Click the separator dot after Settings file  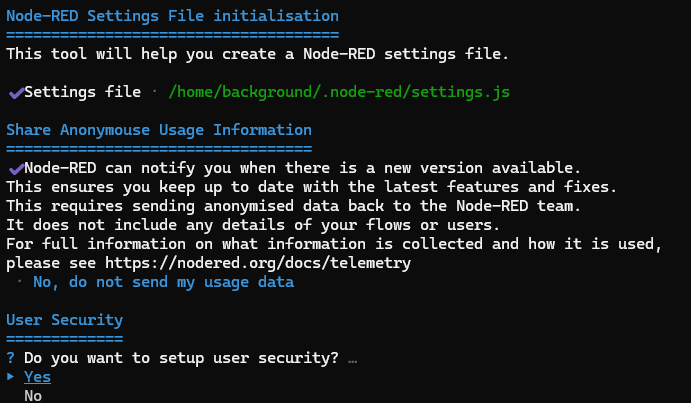(x=154, y=91)
